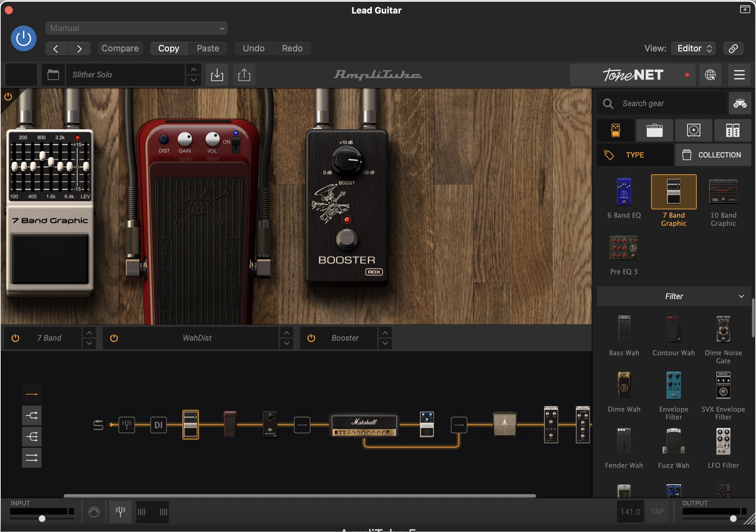The image size is (756, 532).
Task: Select the single series routing icon
Action: pos(32,394)
